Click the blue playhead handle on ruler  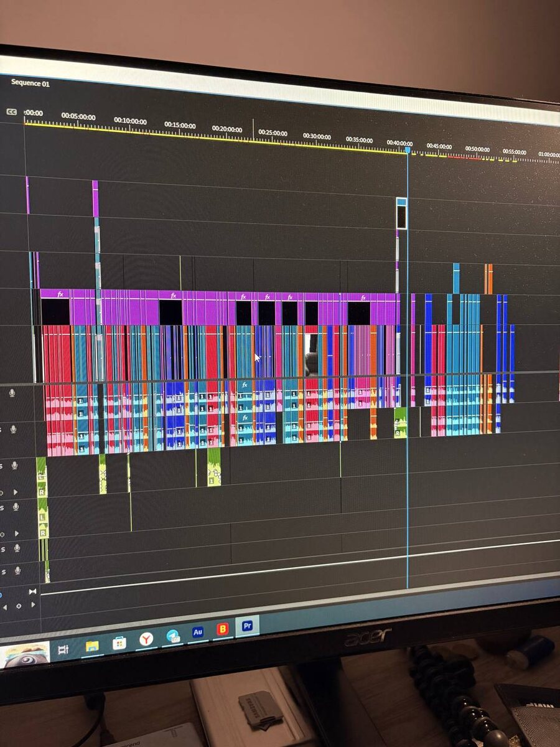coord(408,150)
